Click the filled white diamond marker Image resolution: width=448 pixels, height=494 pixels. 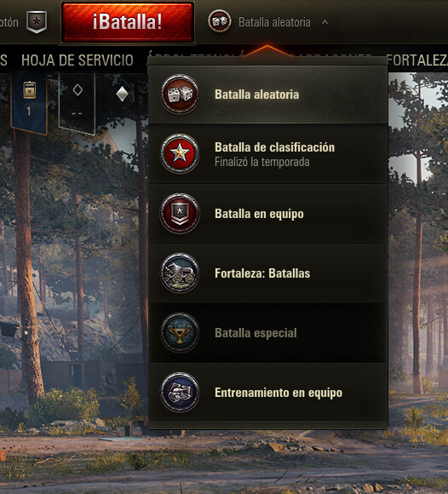click(x=122, y=95)
